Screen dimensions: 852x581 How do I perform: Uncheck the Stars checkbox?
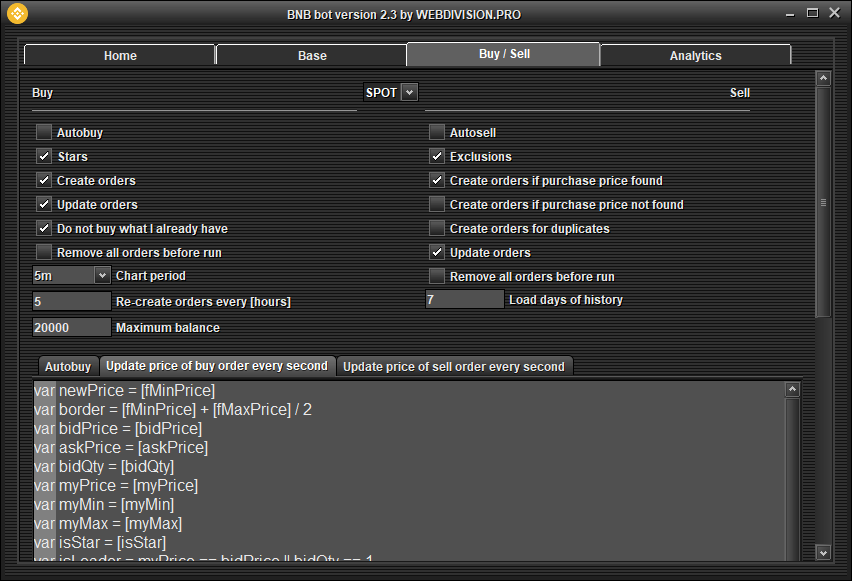click(44, 156)
